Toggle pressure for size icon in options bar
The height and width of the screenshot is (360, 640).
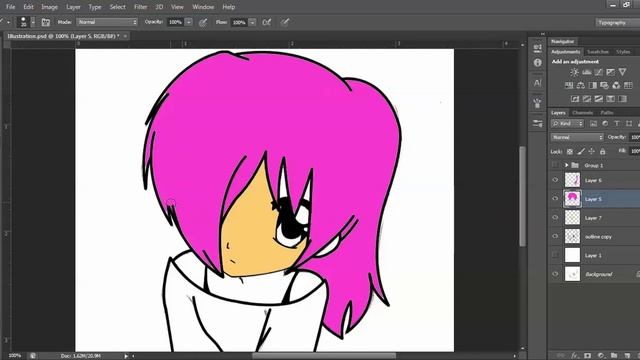pyautogui.click(x=285, y=22)
